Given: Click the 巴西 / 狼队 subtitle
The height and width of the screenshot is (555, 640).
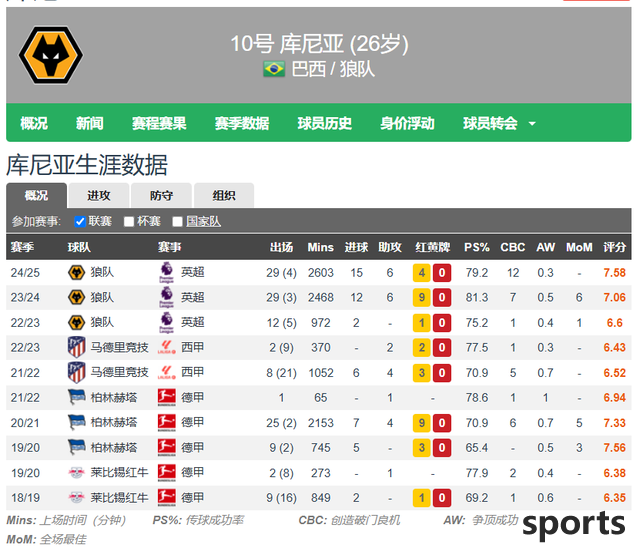Looking at the screenshot, I should pos(333,69).
